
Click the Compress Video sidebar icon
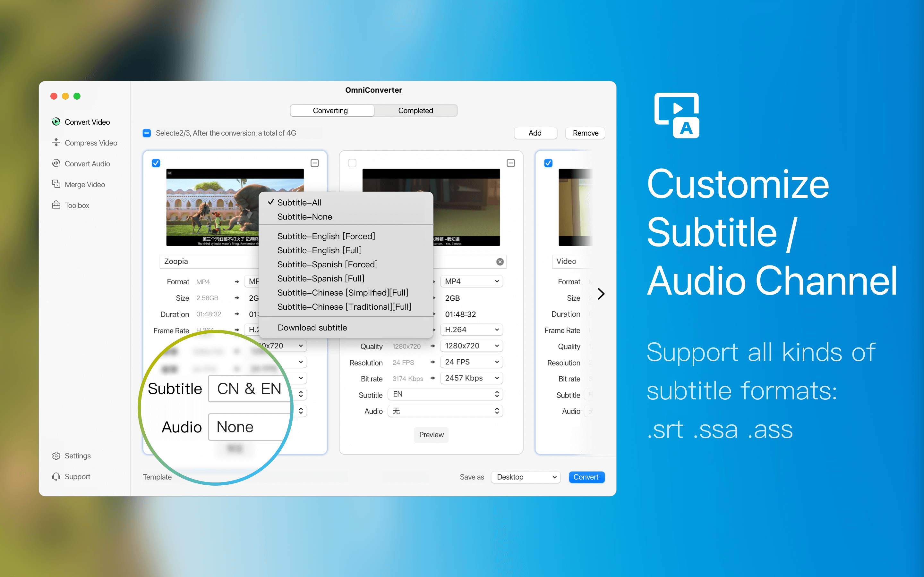(56, 143)
